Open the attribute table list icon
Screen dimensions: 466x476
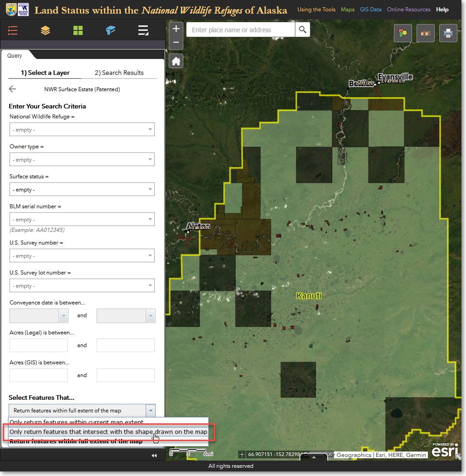point(143,30)
